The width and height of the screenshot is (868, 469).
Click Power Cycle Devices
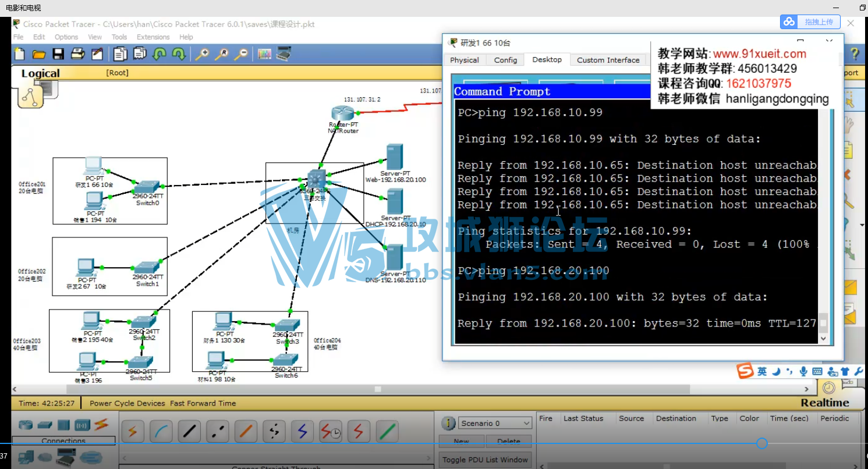(129, 403)
